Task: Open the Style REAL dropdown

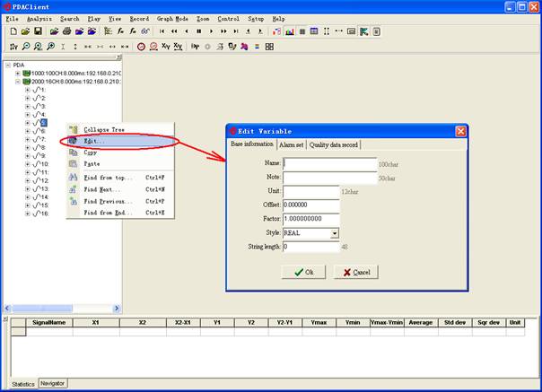Action: coord(334,233)
